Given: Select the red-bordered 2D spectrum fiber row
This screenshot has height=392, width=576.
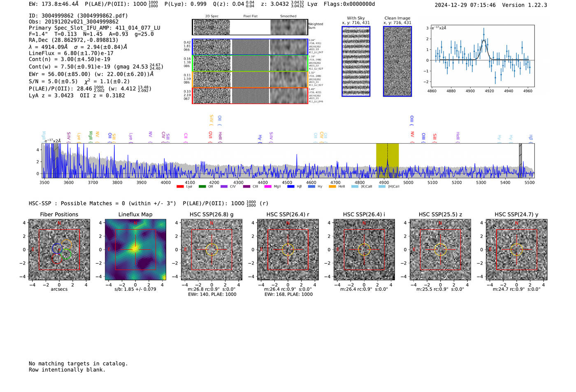Looking at the screenshot, I should click(x=250, y=95).
